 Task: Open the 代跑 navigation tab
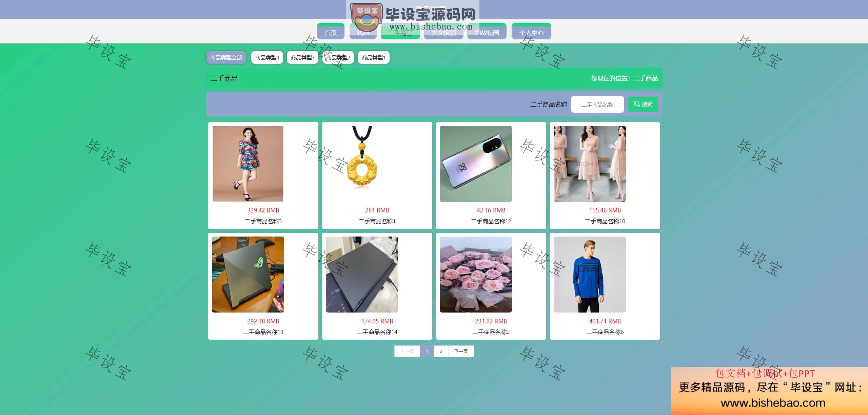coord(363,31)
